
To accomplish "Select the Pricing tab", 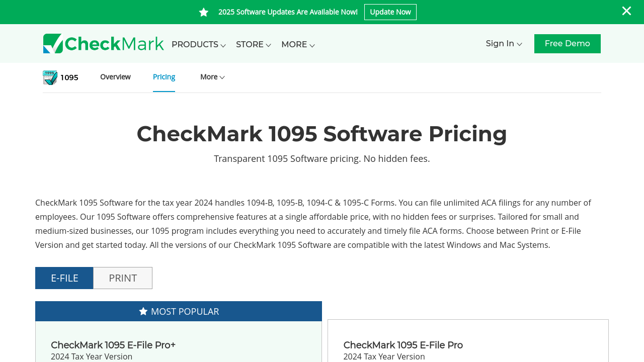I will pos(164,77).
